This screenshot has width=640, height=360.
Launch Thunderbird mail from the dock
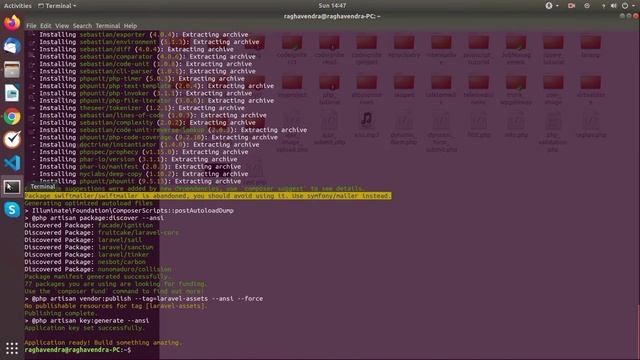(x=12, y=46)
